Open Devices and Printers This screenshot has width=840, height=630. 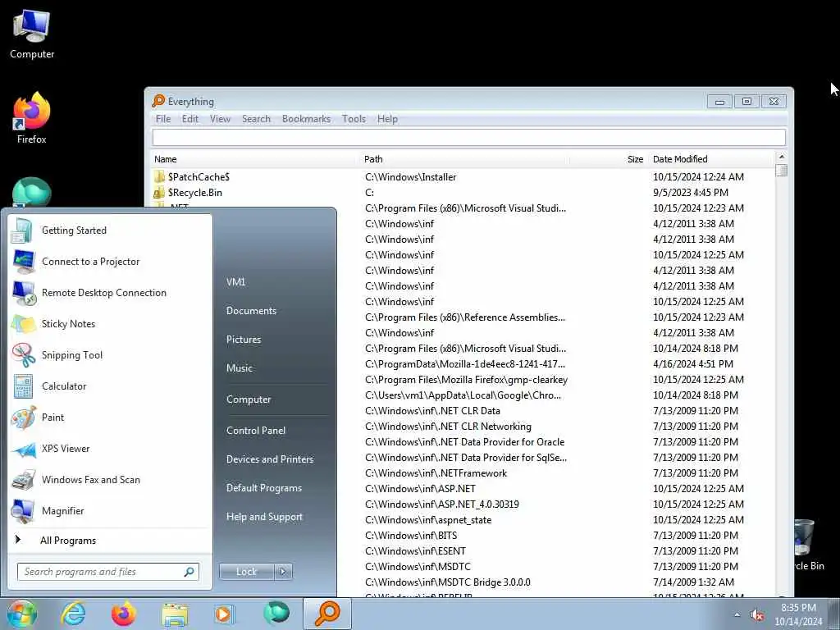269,459
